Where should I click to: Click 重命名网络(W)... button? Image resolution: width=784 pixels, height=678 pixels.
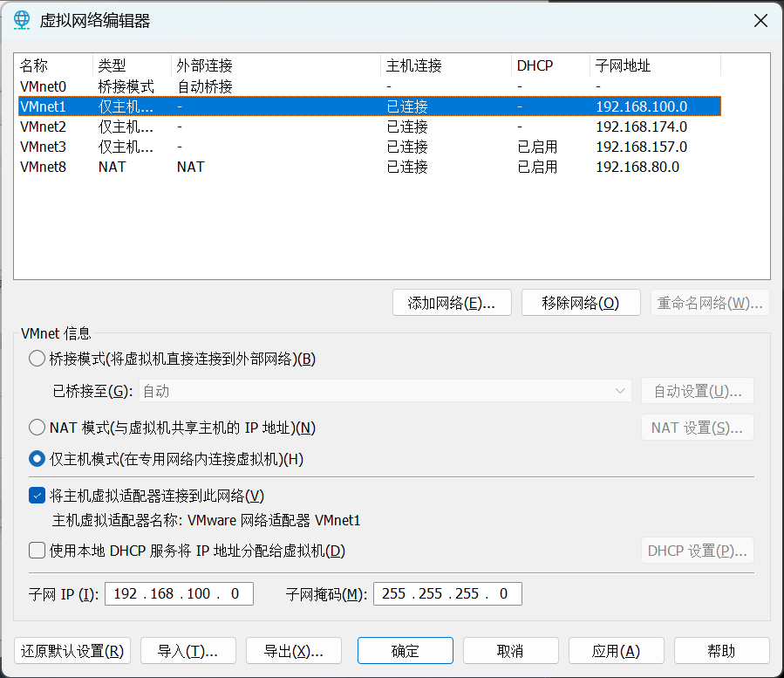[x=710, y=303]
